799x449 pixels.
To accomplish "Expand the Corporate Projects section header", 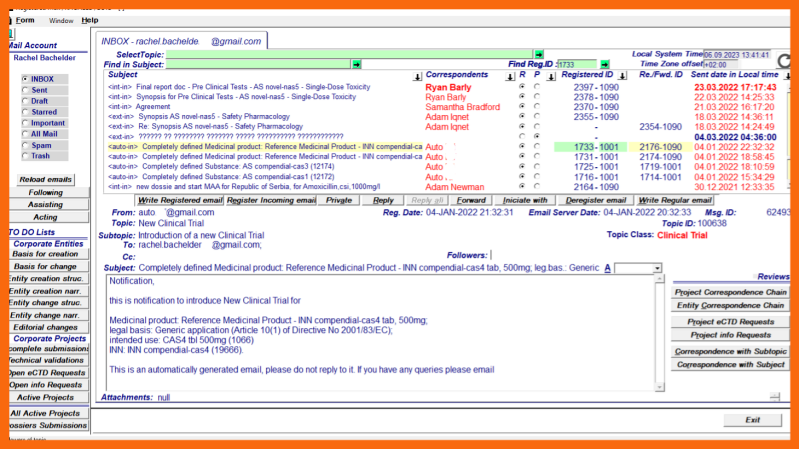I will point(47,338).
